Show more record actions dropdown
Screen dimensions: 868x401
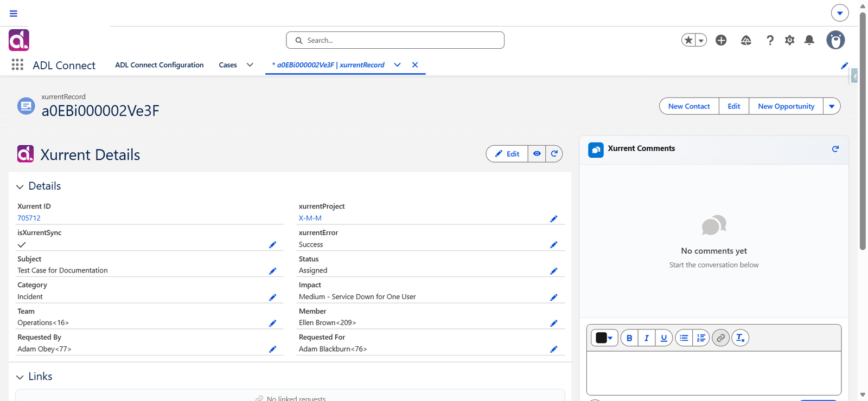[x=832, y=106]
